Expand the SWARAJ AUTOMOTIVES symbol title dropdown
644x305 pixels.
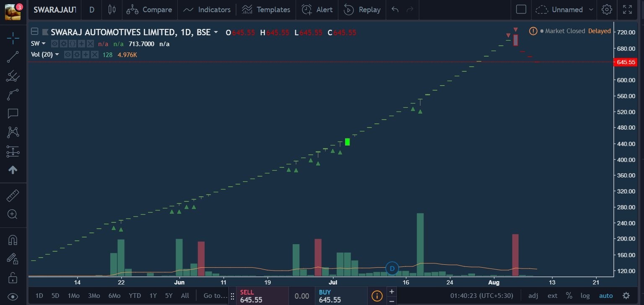[x=216, y=32]
